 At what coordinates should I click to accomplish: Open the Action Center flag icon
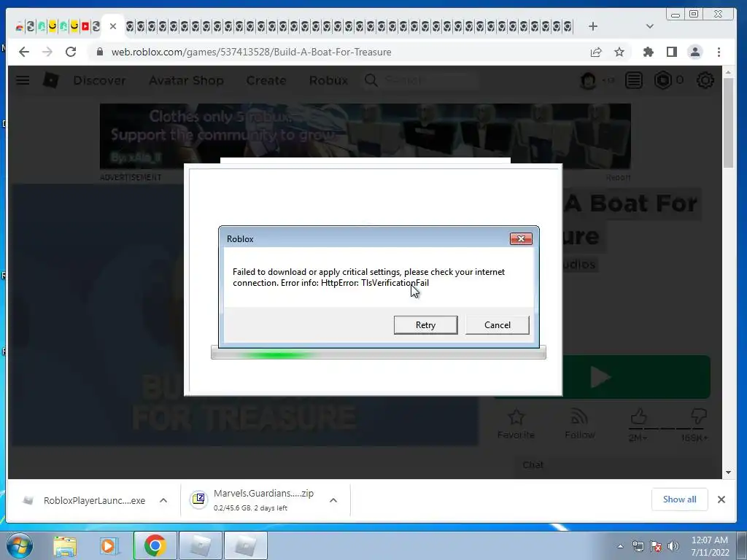[656, 546]
